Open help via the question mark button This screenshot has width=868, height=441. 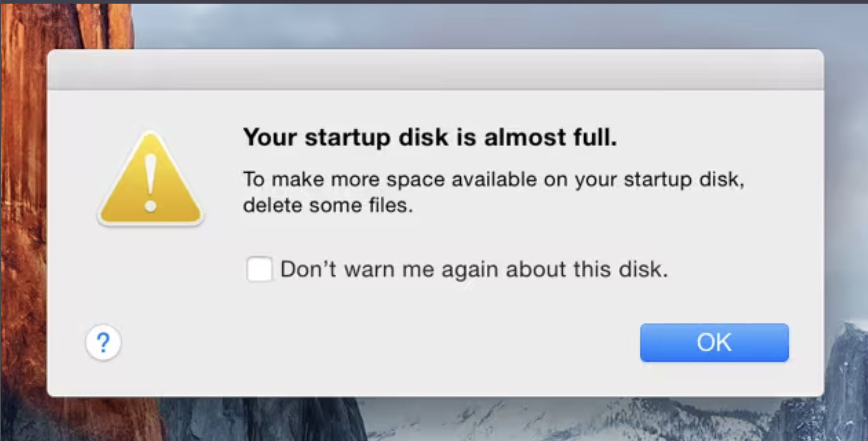click(103, 343)
